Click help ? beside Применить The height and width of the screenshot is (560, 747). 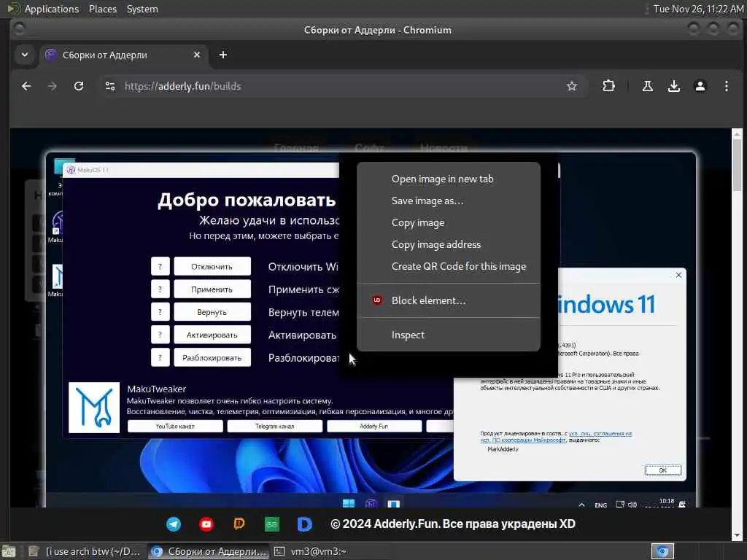click(160, 289)
